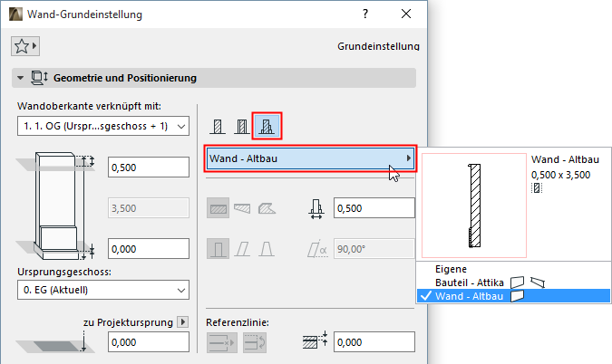The image size is (612, 364).
Task: Click the reference line offset icon
Action: [311, 342]
